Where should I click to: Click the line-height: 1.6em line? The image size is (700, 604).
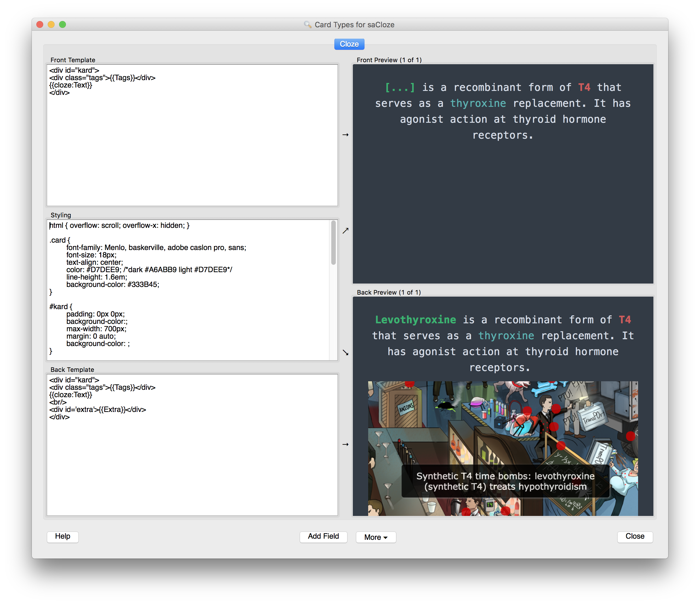pyautogui.click(x=97, y=277)
